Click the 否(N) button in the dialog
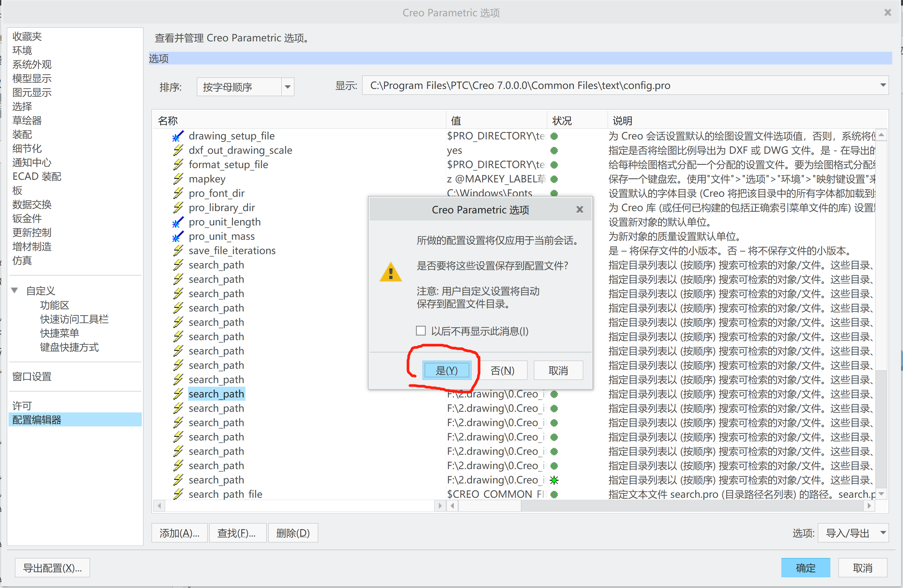 pyautogui.click(x=502, y=370)
